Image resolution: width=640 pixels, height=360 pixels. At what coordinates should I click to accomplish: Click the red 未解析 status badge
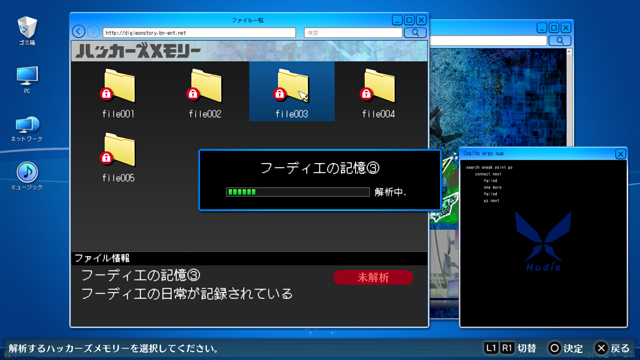coord(373,277)
